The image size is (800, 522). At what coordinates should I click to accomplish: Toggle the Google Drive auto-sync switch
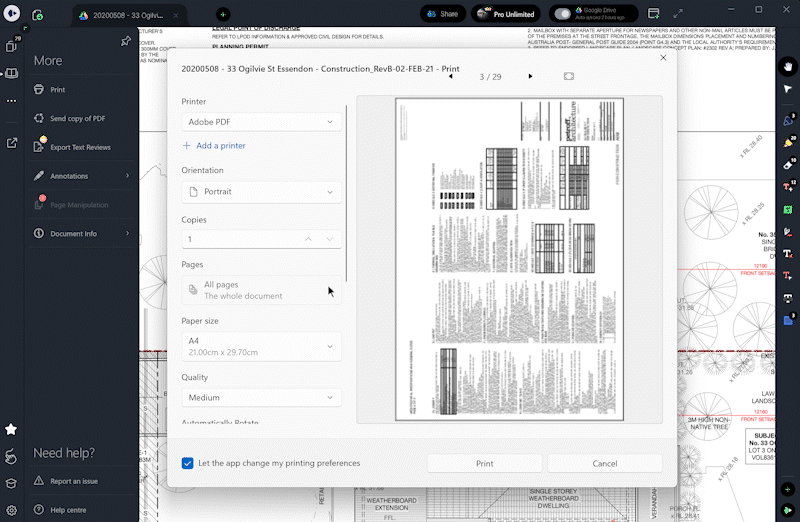coord(563,14)
